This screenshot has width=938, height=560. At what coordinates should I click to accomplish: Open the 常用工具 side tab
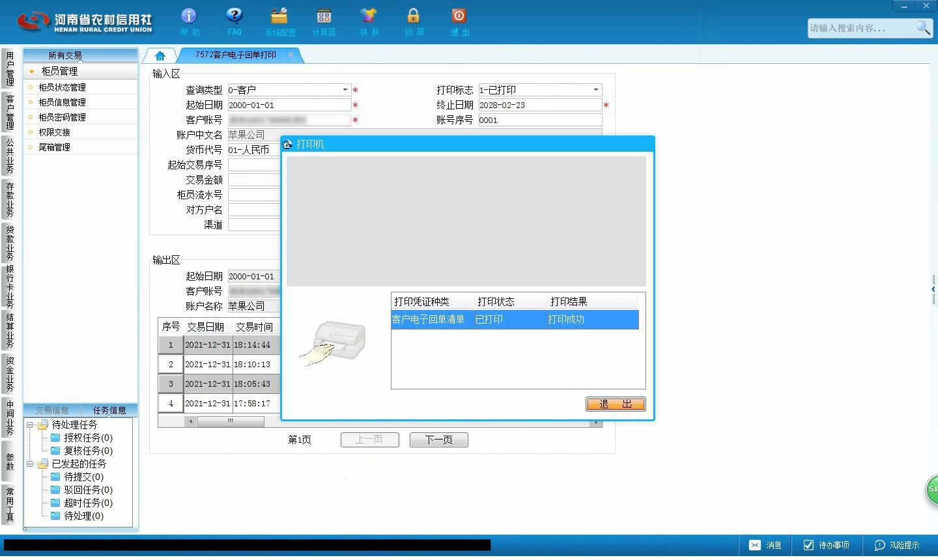click(9, 505)
